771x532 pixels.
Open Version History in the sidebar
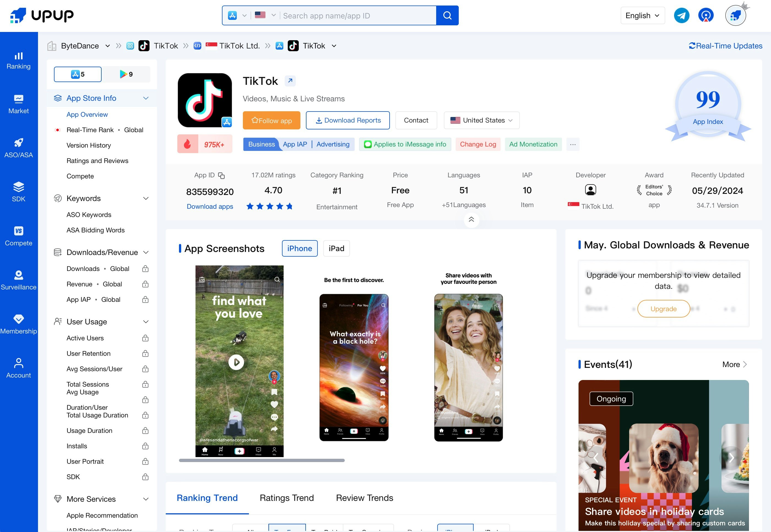89,145
